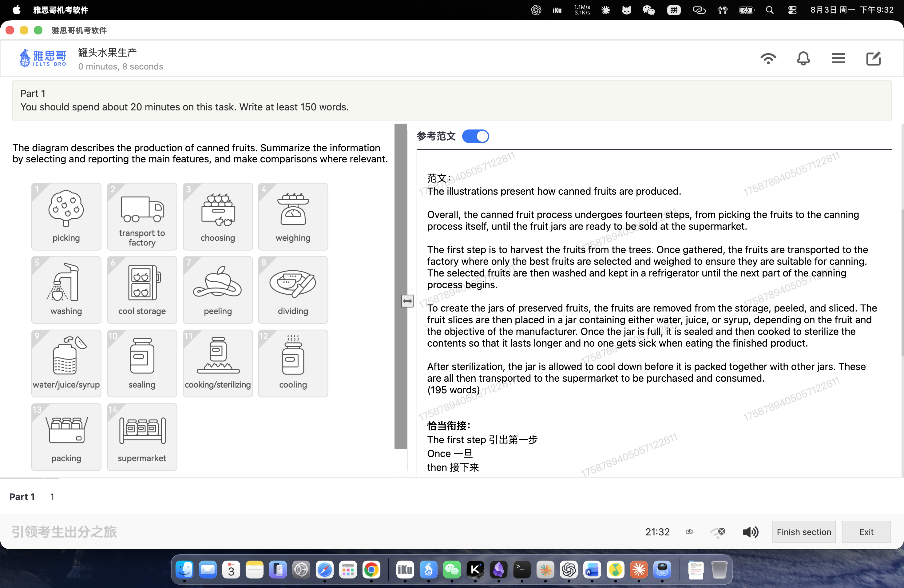Viewport: 904px width, 588px height.
Task: Click the Exit button
Action: 866,532
